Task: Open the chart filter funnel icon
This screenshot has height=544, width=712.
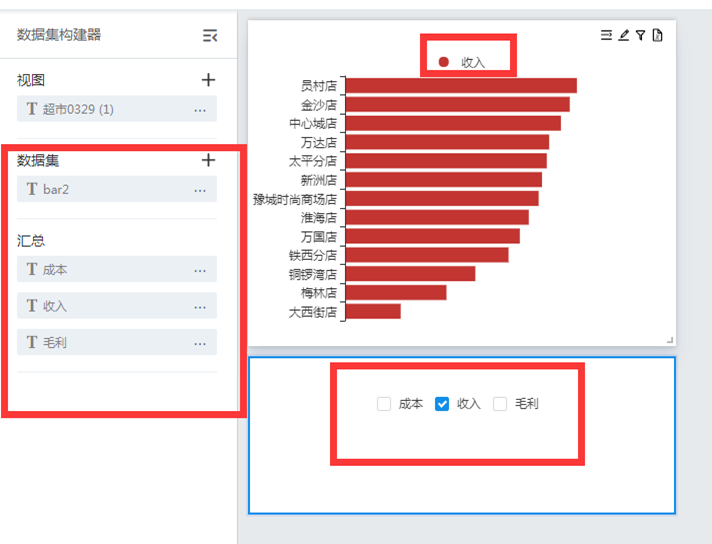Action: [x=640, y=35]
